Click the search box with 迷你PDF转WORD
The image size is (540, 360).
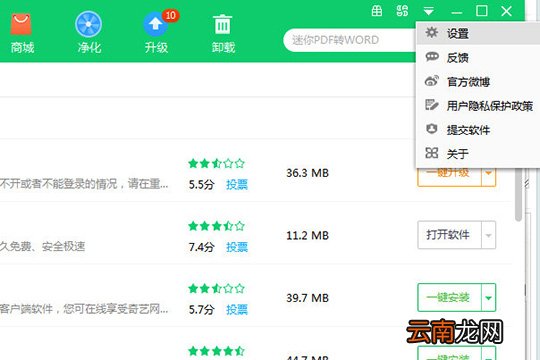(350, 40)
